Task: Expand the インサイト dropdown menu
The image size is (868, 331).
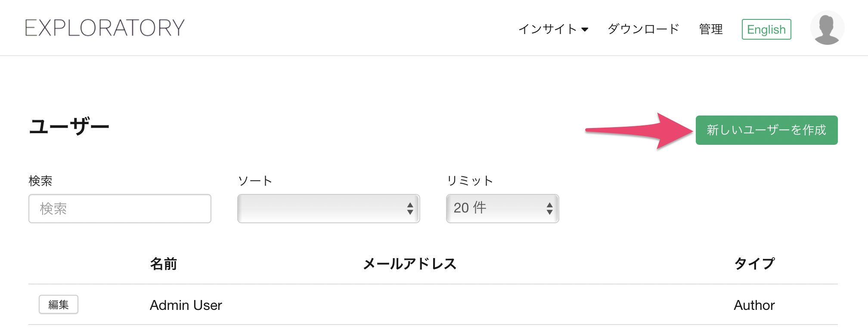Action: pyautogui.click(x=553, y=29)
